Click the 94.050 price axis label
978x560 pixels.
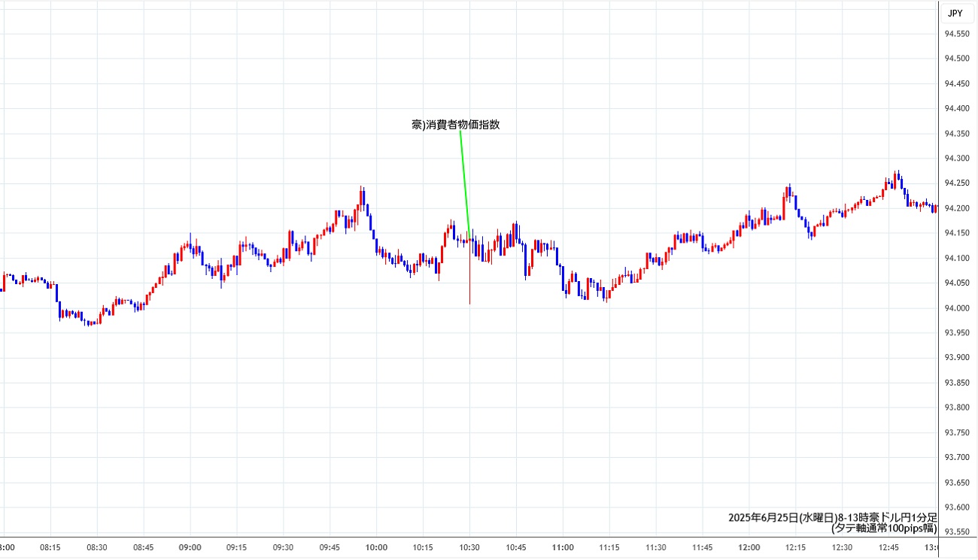tap(957, 283)
